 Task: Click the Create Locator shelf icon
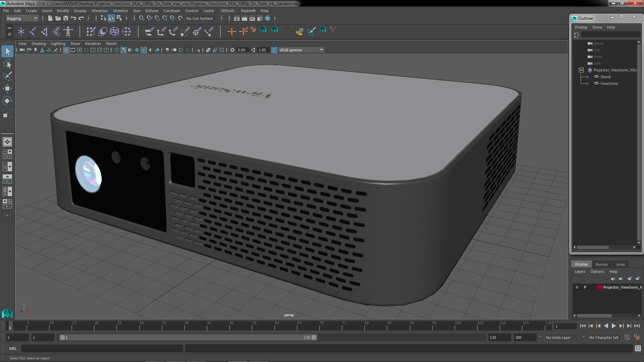pos(21,32)
